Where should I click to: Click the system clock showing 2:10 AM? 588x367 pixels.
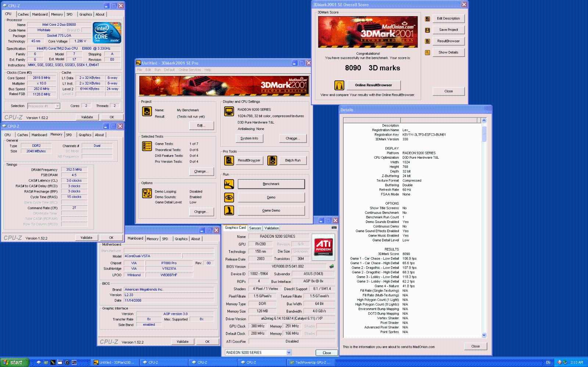(577, 362)
